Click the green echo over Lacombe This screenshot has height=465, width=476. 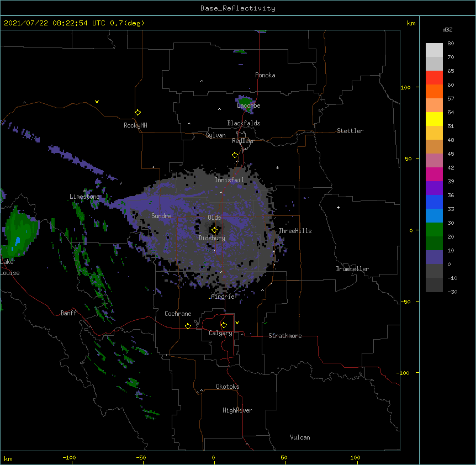coord(245,104)
